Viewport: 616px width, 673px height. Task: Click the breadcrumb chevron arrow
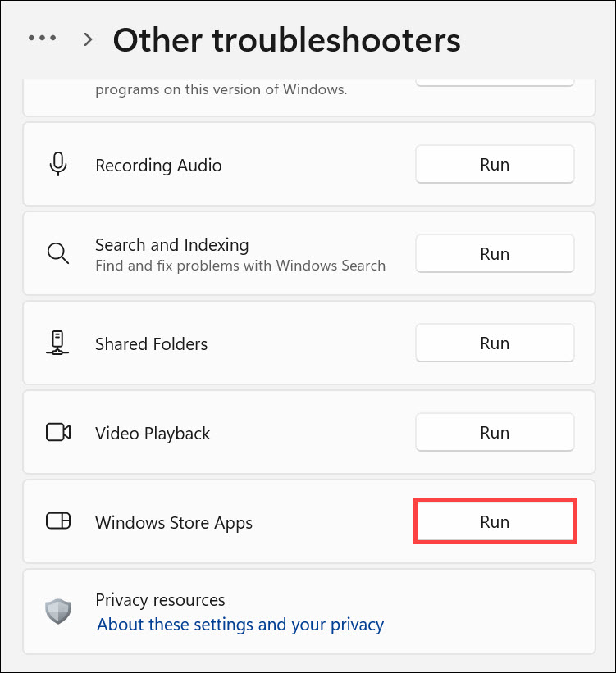[88, 39]
